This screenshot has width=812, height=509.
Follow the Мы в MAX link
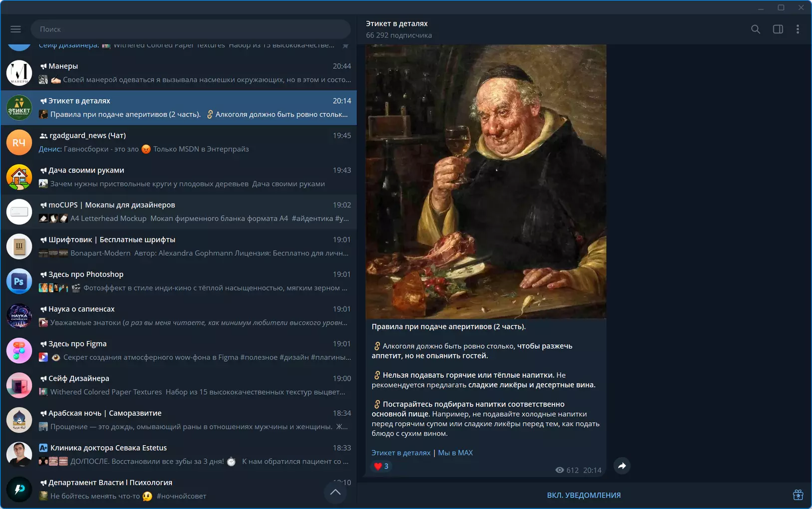click(x=455, y=453)
